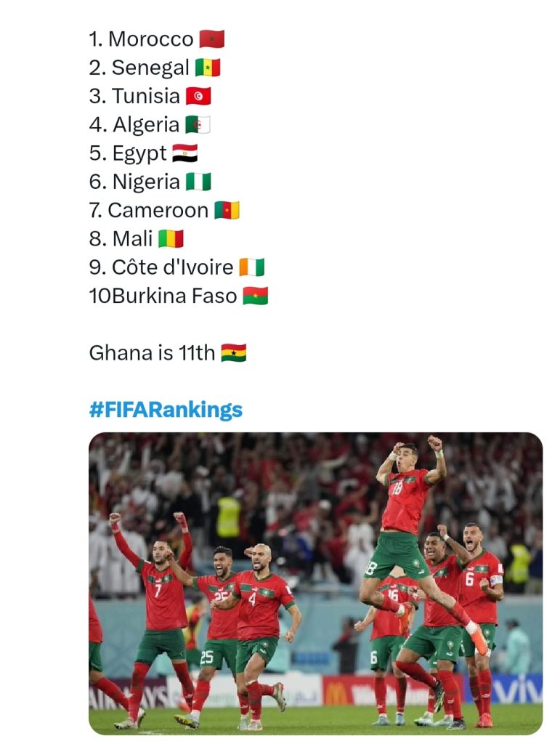Click the Nigeria flag emoji

(198, 181)
